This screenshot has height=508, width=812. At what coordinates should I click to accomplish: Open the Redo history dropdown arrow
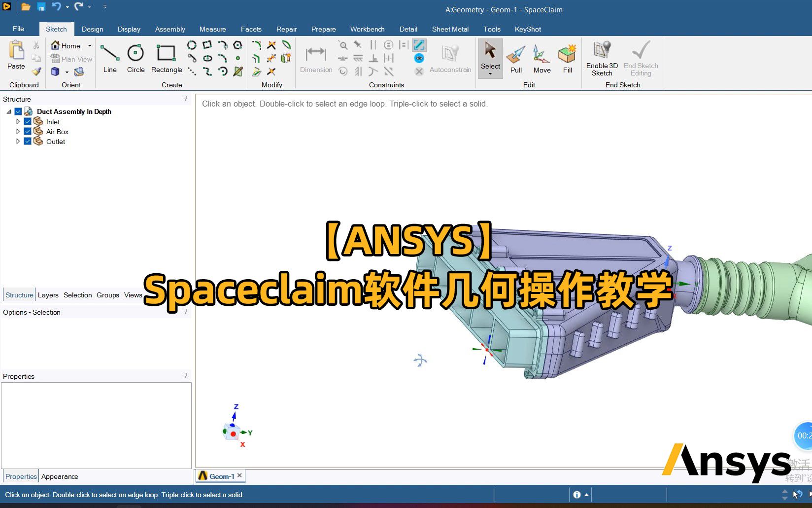pyautogui.click(x=90, y=7)
